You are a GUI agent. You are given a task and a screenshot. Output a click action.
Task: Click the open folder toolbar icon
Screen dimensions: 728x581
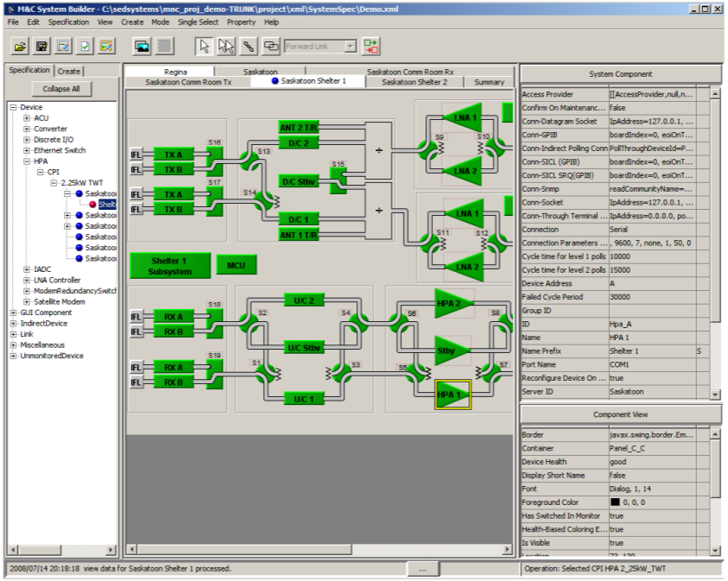(20, 46)
